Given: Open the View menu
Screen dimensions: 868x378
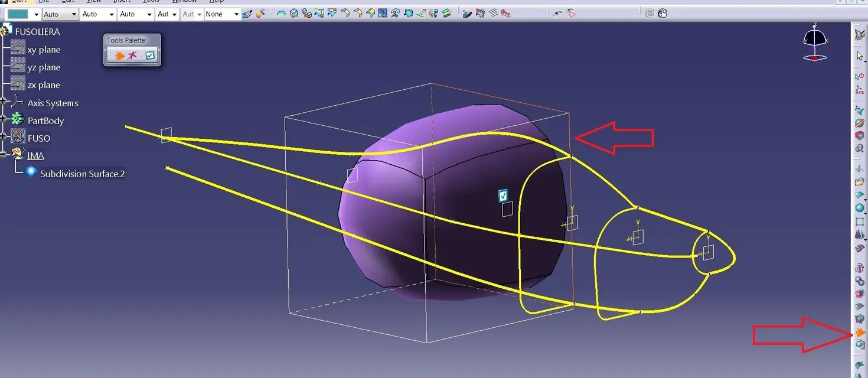Looking at the screenshot, I should 93,1.
